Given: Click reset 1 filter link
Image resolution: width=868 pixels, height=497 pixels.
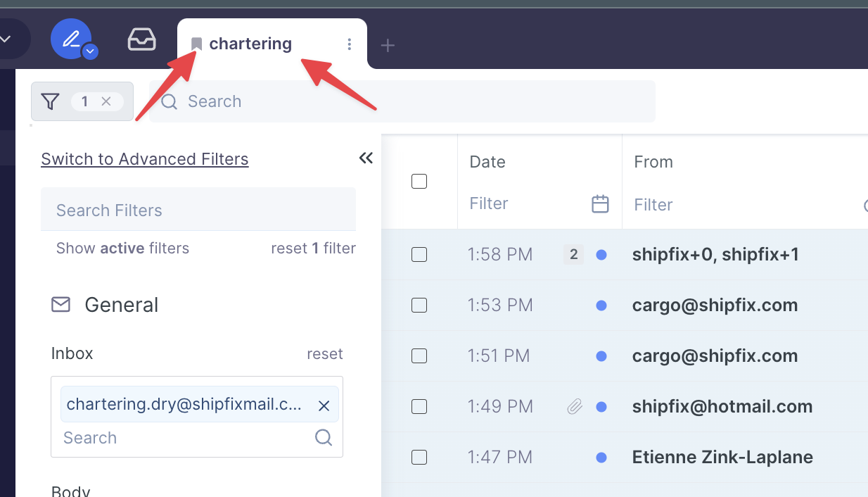Looking at the screenshot, I should pyautogui.click(x=313, y=248).
